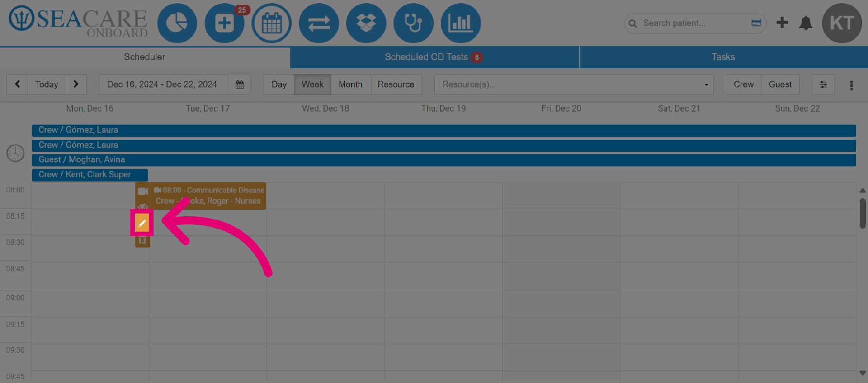Open the vertical three-dot more menu
This screenshot has width=868, height=383.
coord(851,85)
